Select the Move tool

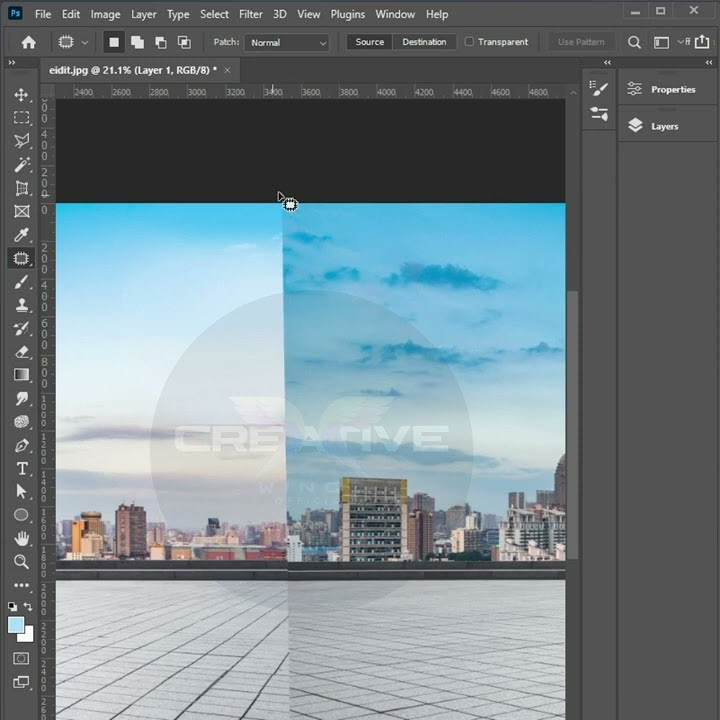click(x=21, y=95)
